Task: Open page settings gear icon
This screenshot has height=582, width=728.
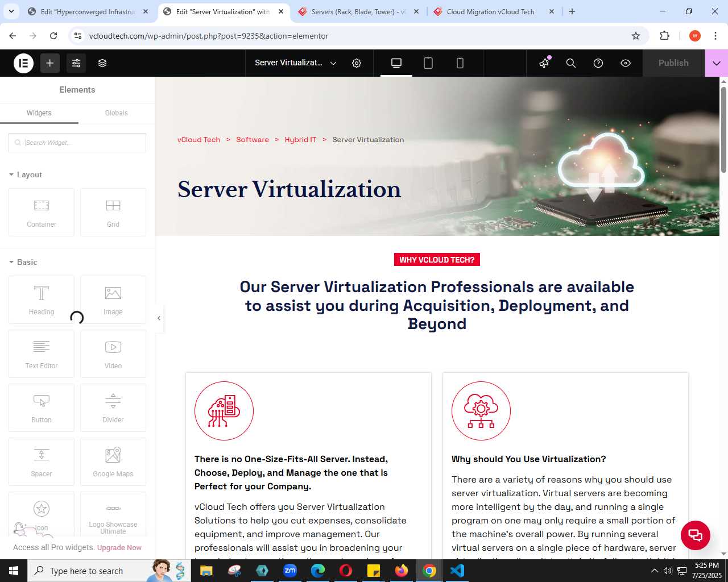Action: pyautogui.click(x=357, y=63)
